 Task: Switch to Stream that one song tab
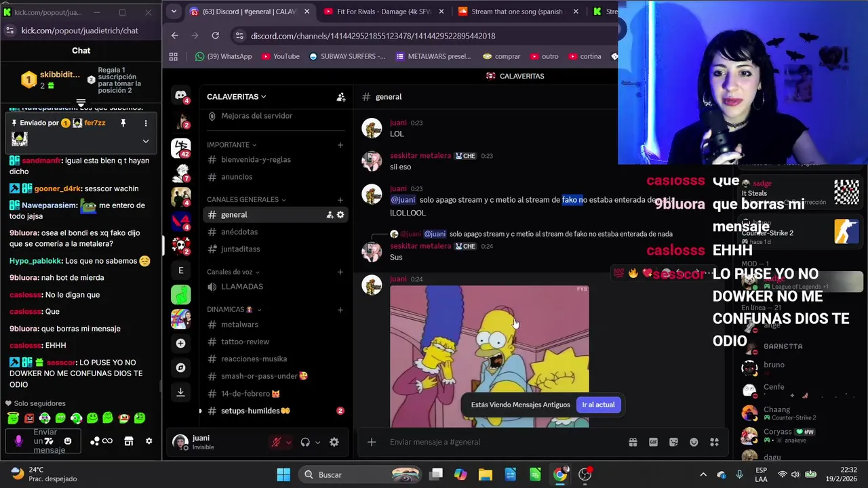point(519,12)
